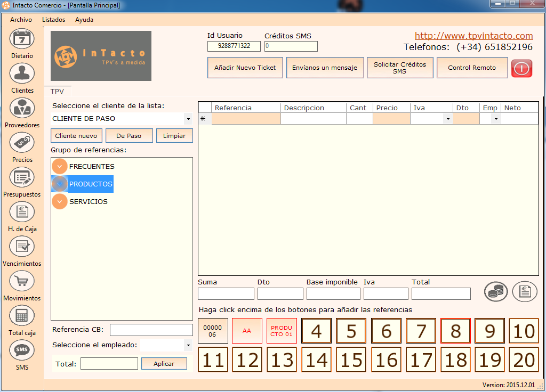Click the SMS bubble icon
The image size is (546, 392).
point(22,350)
